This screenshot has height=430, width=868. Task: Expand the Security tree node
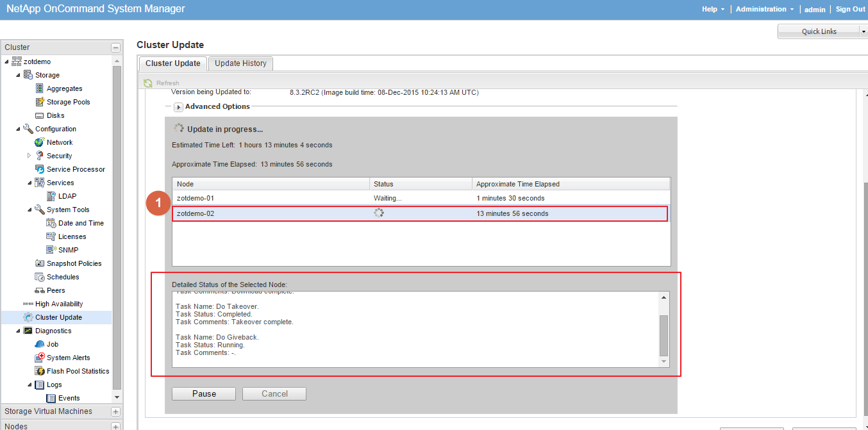tap(29, 156)
